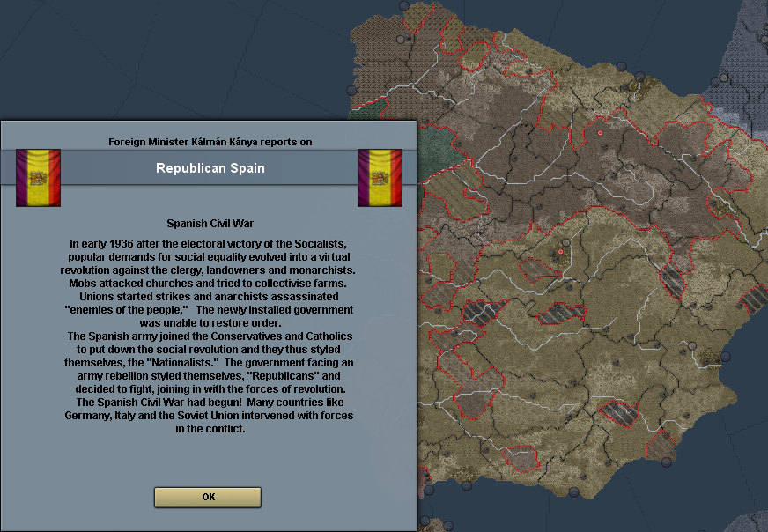Click the Foreign Minister Kálmán Kánya report line

click(x=210, y=142)
